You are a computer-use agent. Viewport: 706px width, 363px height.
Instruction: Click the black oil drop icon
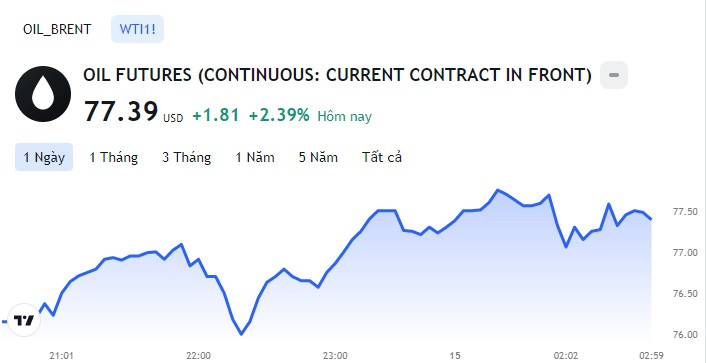coord(43,94)
